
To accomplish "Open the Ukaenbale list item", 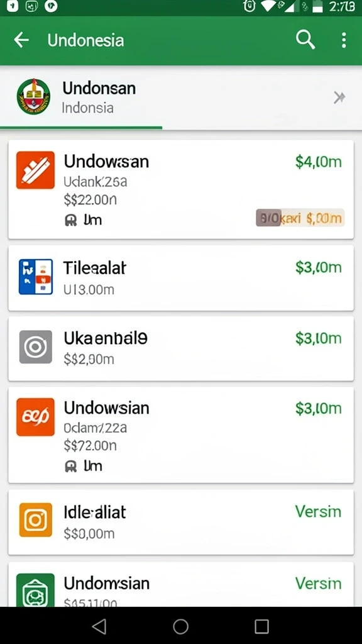I will tap(181, 348).
